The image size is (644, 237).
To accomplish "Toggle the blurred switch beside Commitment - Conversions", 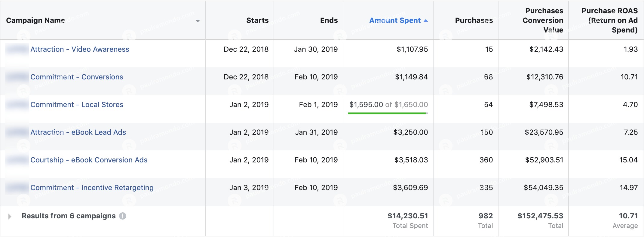I will [x=17, y=77].
